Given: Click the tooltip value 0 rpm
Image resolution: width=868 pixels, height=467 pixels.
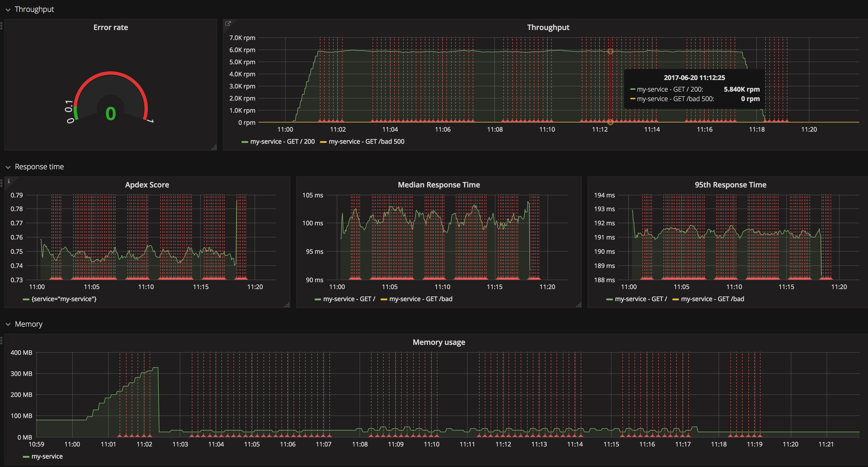Looking at the screenshot, I should click(750, 99).
